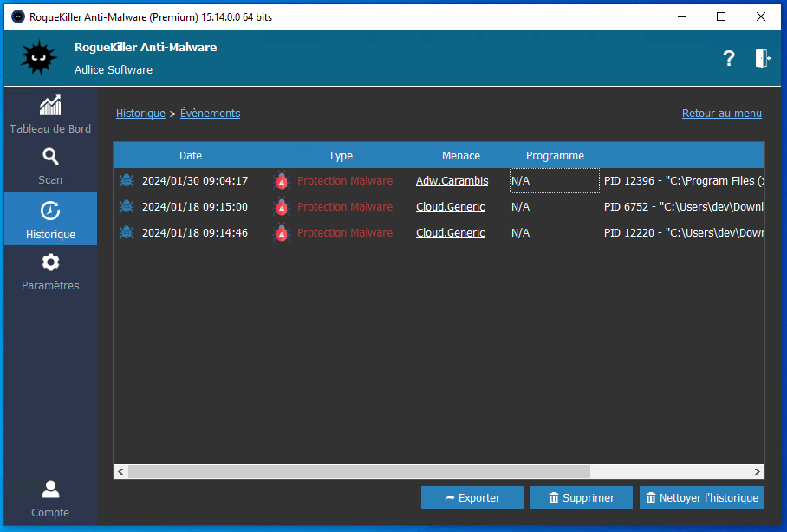The height and width of the screenshot is (532, 787).
Task: Click the horizontal scrollbar left arrow
Action: [120, 472]
